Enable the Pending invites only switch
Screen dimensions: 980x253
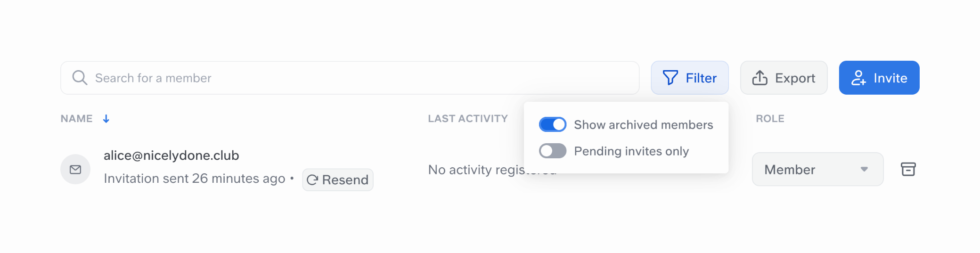[552, 151]
